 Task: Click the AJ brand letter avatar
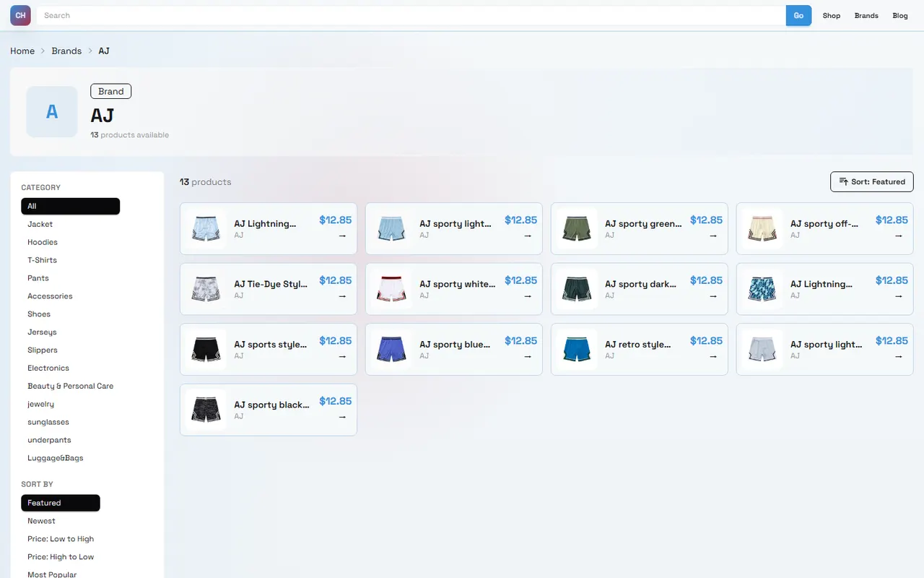point(52,112)
